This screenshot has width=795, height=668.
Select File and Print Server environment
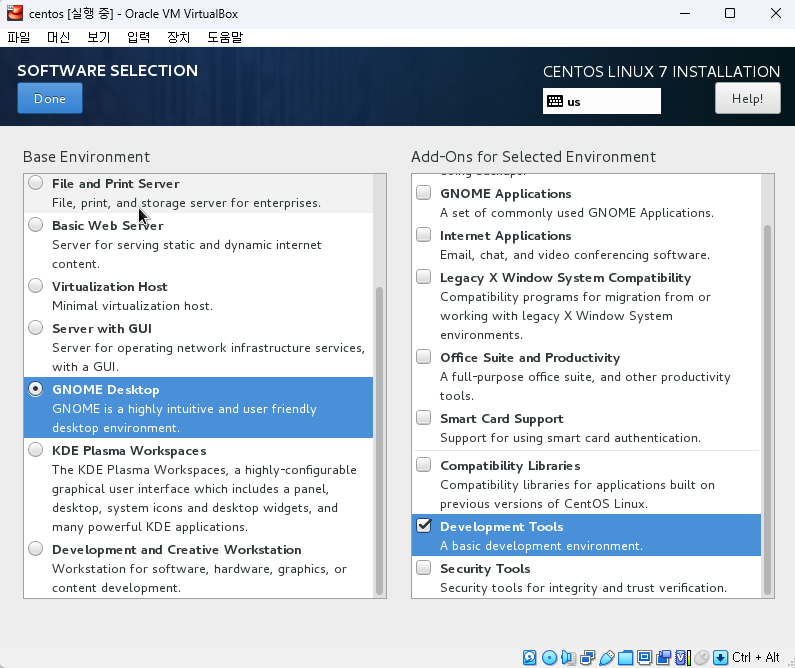[35, 182]
